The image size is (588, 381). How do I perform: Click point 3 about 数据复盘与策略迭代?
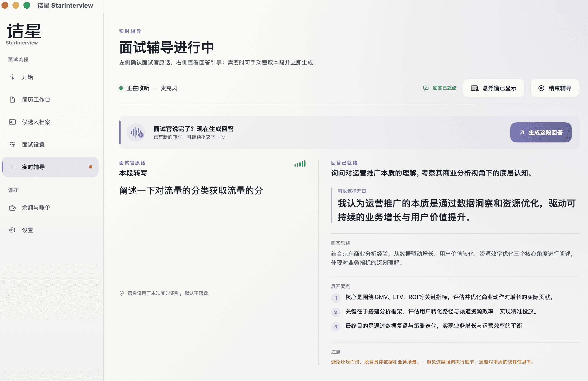tap(436, 326)
